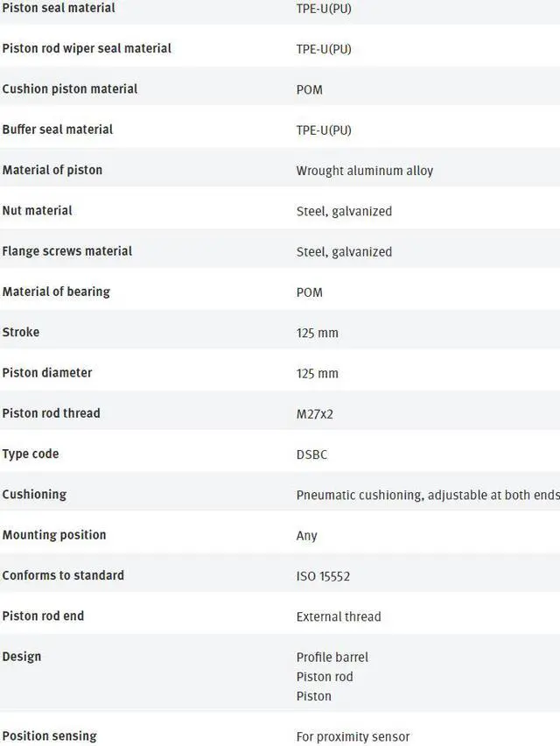
Task: Click the 'Flange screws material' label
Action: pos(67,251)
